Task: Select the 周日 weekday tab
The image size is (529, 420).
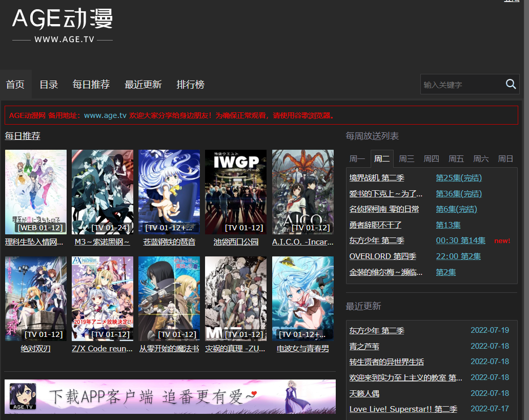Action: point(505,159)
